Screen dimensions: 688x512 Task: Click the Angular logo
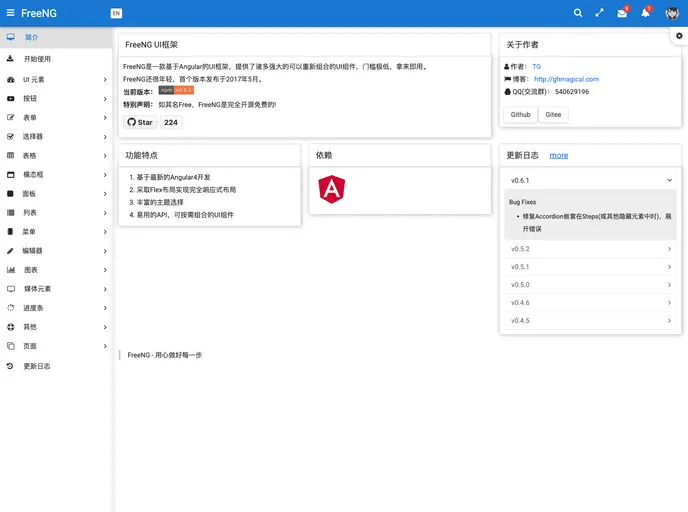(x=332, y=190)
